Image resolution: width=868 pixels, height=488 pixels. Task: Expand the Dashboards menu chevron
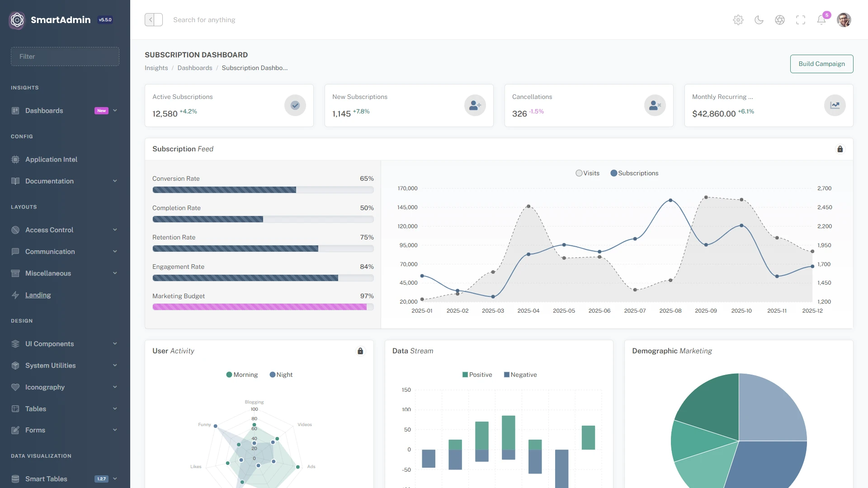click(x=115, y=111)
